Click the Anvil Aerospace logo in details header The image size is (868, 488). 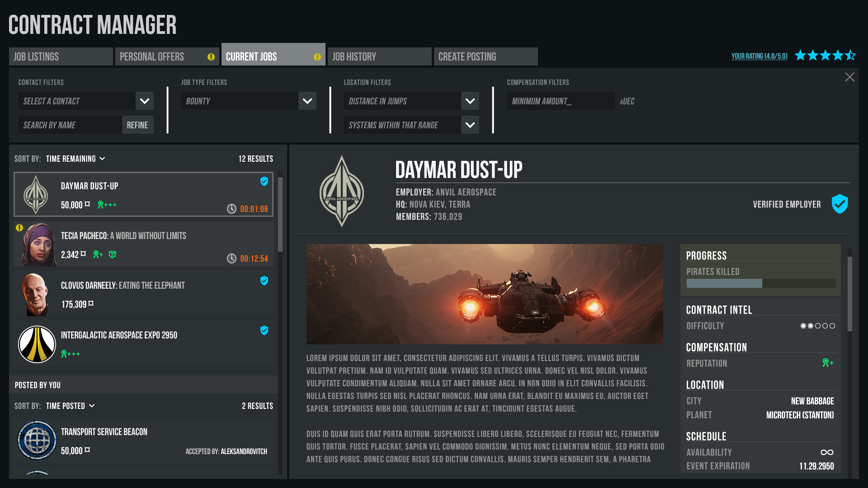click(x=342, y=192)
